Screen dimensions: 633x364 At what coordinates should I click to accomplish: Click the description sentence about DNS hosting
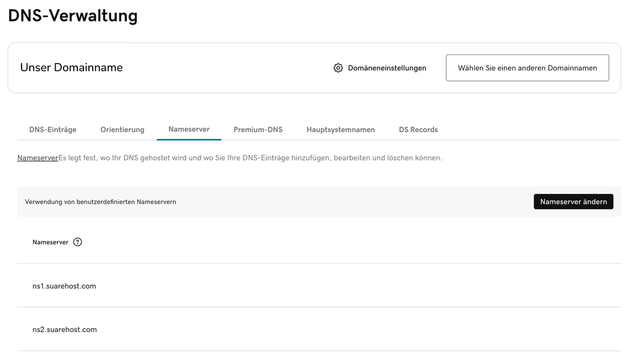[250, 158]
